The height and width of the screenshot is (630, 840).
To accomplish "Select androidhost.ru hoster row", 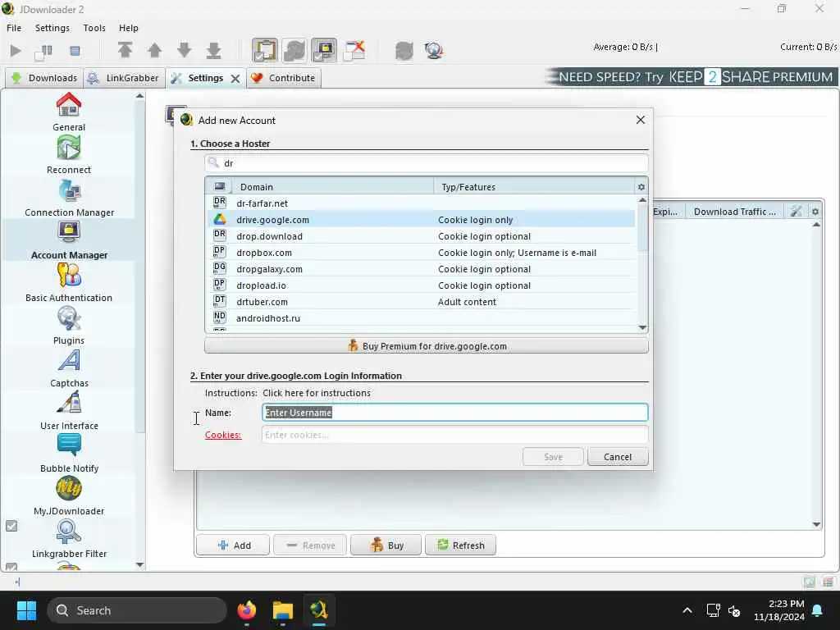I will click(421, 318).
